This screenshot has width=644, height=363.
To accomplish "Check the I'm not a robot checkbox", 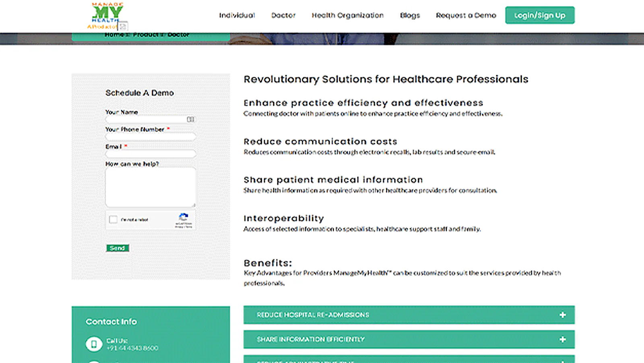I will 114,220.
